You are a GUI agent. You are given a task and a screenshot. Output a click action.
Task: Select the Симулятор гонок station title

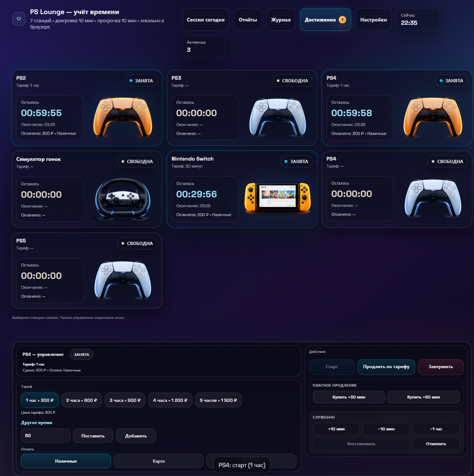39,159
